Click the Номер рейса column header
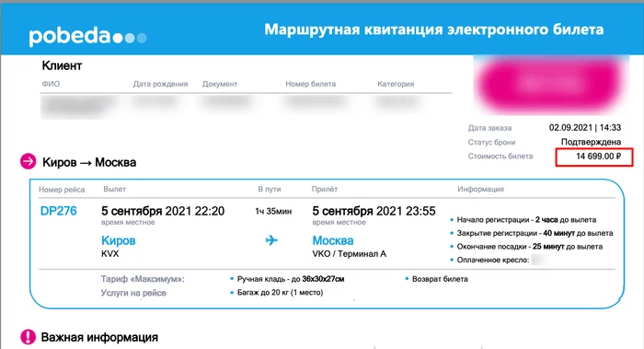This screenshot has width=644, height=349. [62, 190]
